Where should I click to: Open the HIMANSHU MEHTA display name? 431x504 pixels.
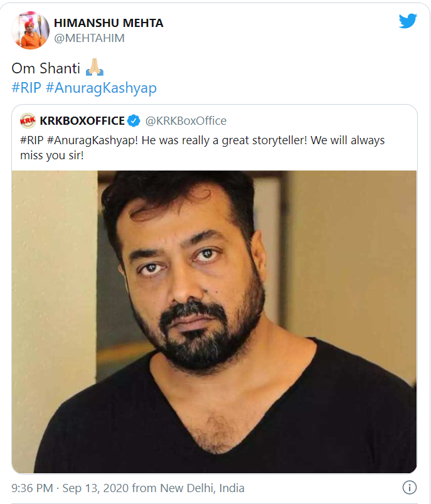click(108, 23)
